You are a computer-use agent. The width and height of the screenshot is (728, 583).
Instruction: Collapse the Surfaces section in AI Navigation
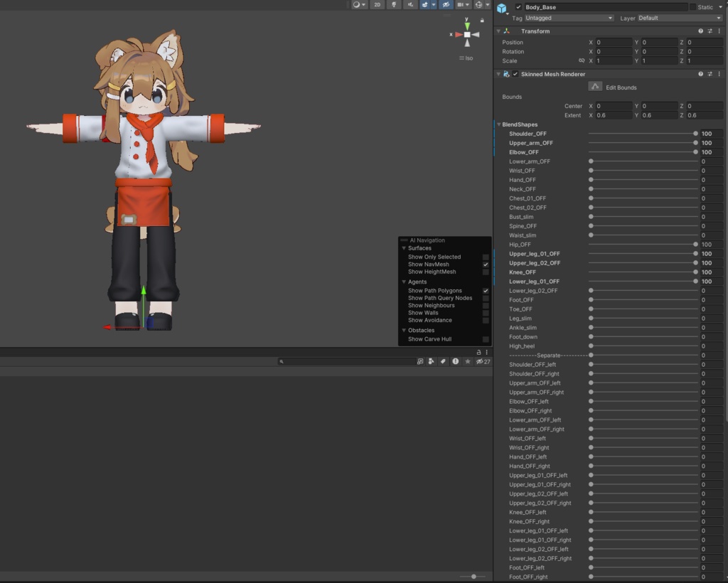click(x=404, y=248)
